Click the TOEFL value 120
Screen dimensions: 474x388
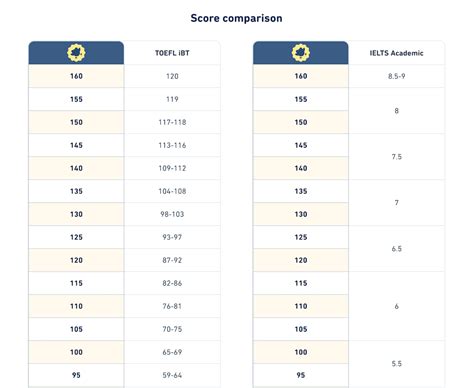click(x=172, y=76)
